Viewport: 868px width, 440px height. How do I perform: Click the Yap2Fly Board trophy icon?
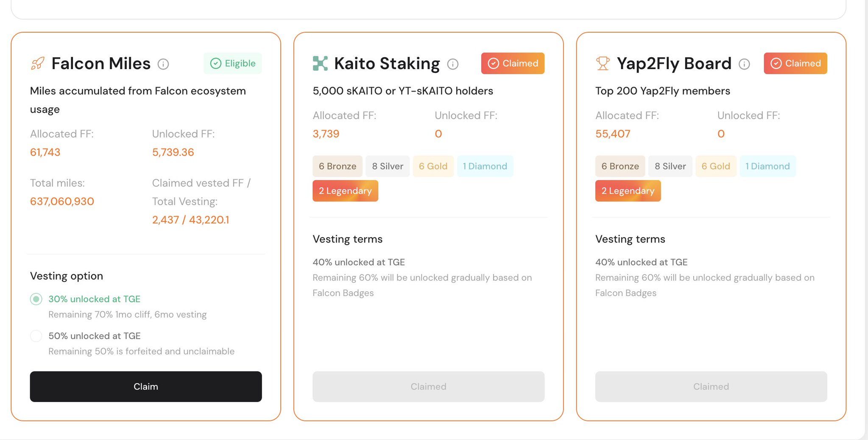(603, 64)
